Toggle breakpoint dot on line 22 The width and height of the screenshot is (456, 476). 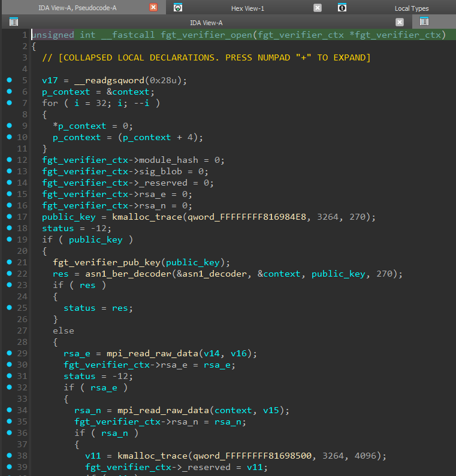coord(9,274)
